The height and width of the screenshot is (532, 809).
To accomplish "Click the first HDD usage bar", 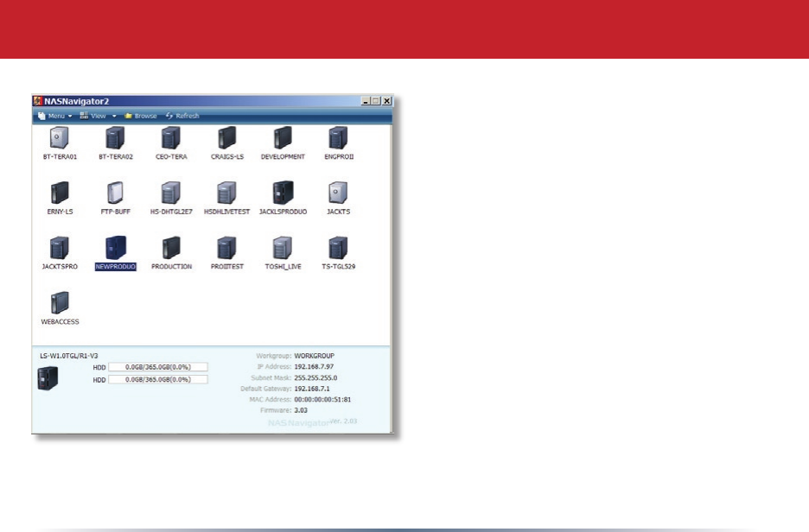I will point(158,367).
